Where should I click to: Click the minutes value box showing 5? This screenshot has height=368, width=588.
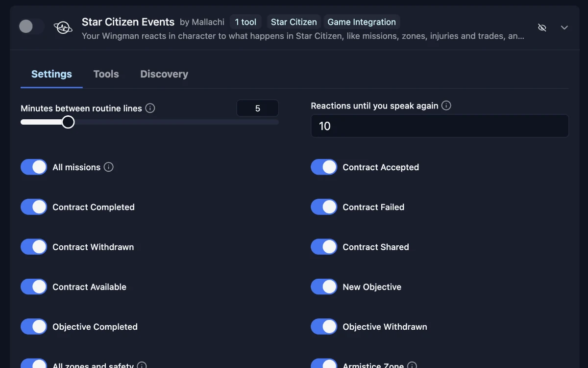(x=258, y=108)
